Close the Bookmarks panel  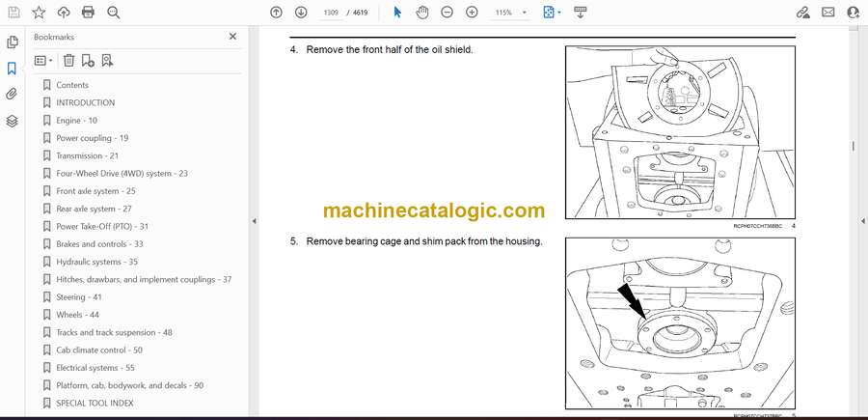coord(232,37)
